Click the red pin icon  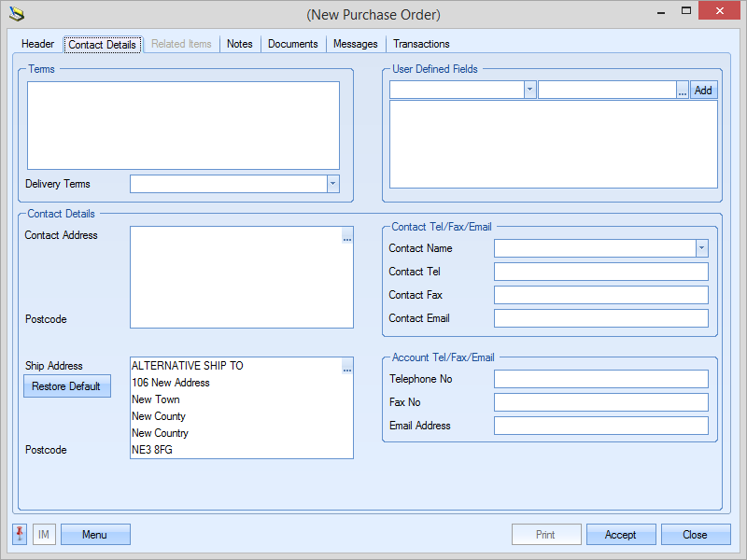(20, 534)
